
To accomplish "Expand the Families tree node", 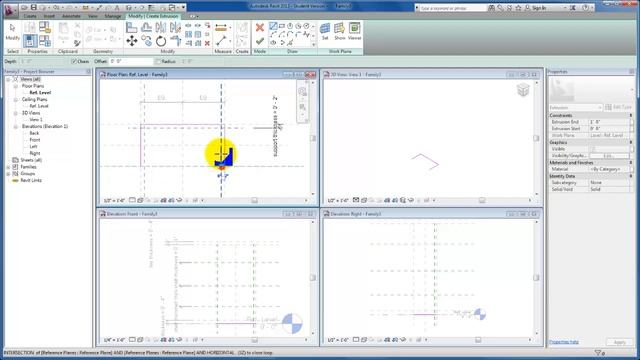I will 8,167.
